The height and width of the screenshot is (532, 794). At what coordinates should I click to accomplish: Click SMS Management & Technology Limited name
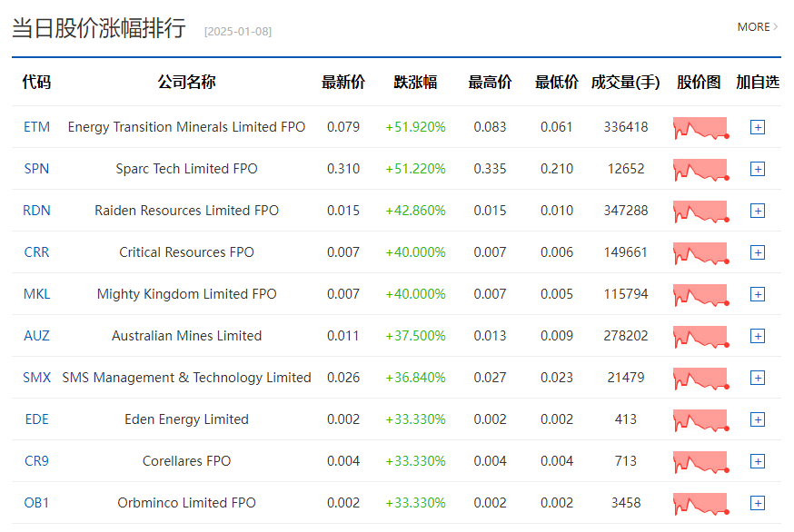pos(186,378)
